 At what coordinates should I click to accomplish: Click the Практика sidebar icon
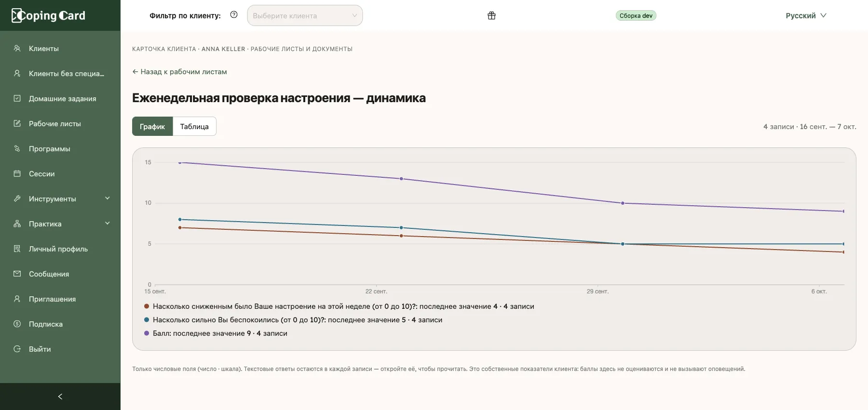17,224
